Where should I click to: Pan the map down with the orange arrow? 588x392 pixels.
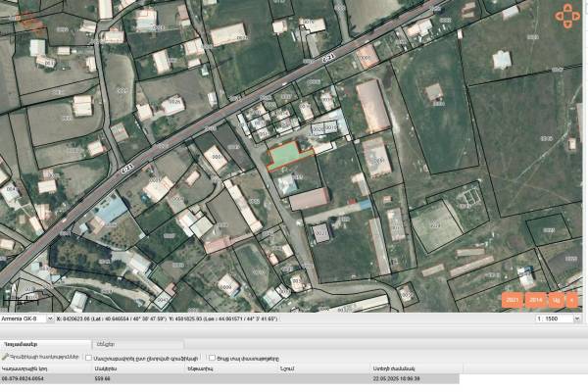[567, 24]
